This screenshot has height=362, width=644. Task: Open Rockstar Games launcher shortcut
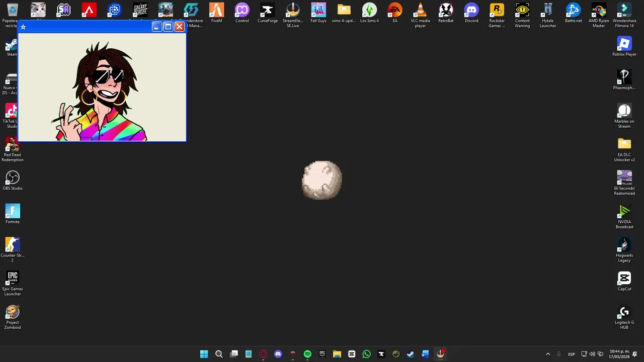click(x=497, y=15)
